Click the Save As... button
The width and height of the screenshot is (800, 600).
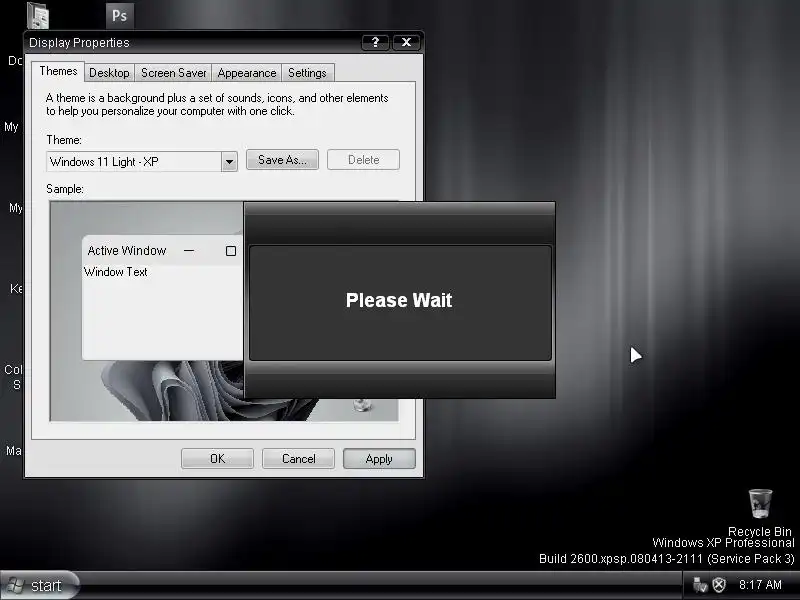pyautogui.click(x=282, y=160)
